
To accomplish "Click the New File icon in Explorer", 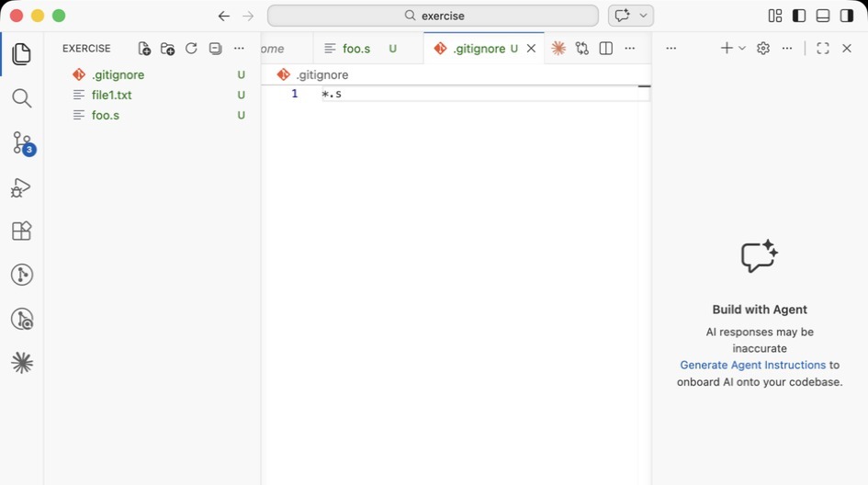I will click(144, 49).
